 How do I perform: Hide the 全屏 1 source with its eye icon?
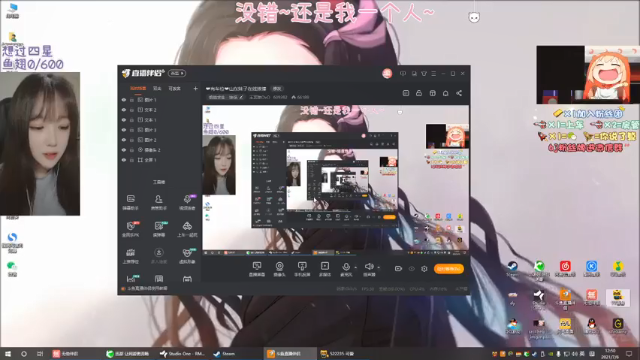coord(124,160)
